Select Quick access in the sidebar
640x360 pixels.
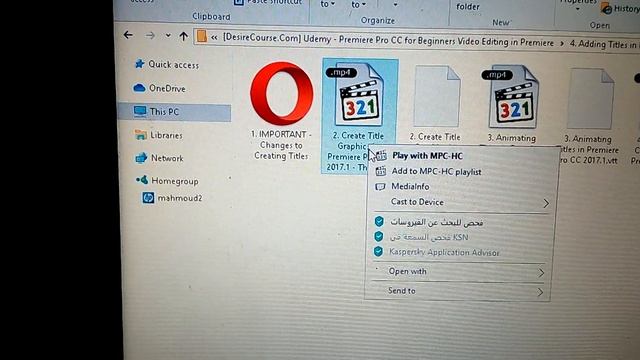pos(173,64)
